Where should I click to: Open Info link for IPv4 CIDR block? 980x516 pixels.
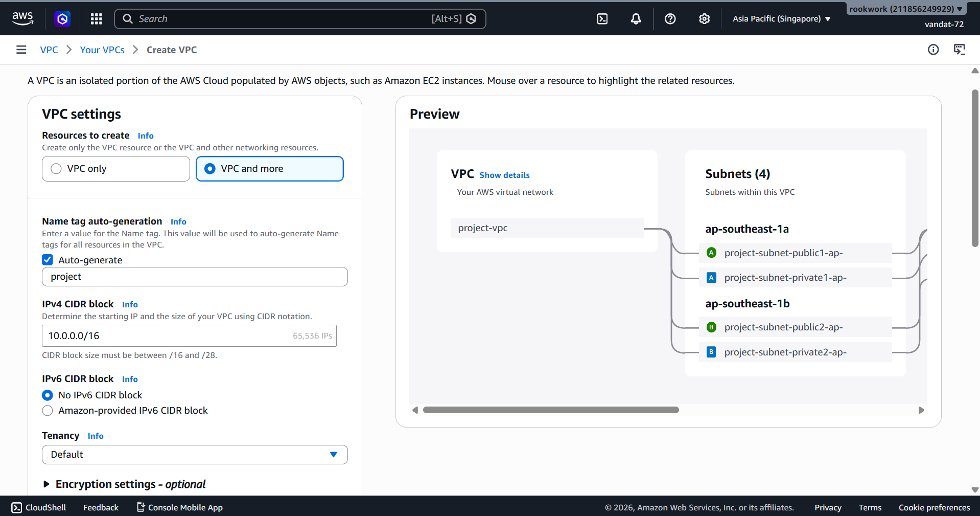(x=130, y=304)
